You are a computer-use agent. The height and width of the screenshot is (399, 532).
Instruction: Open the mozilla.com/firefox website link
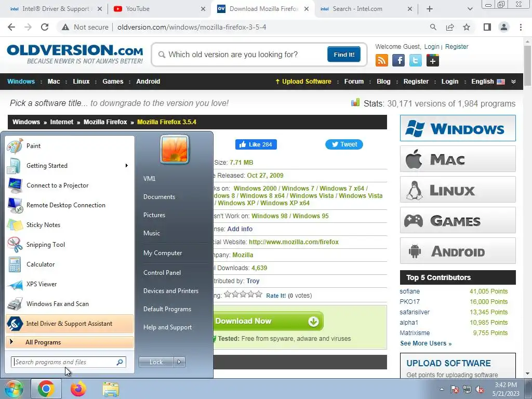click(294, 242)
